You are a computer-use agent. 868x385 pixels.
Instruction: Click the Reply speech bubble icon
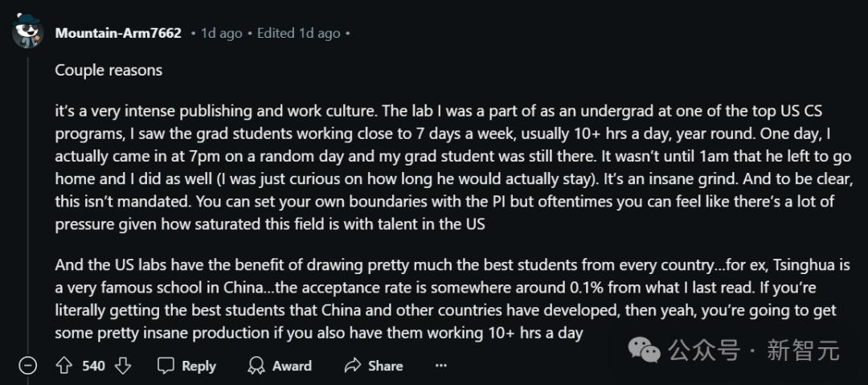pos(166,366)
